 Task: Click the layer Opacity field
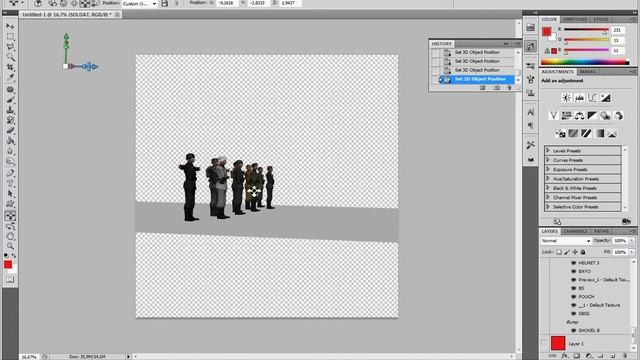[x=620, y=241]
